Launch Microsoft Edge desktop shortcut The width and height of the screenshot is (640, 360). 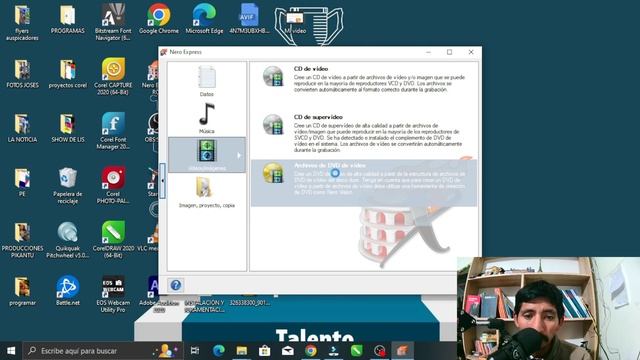(x=204, y=20)
